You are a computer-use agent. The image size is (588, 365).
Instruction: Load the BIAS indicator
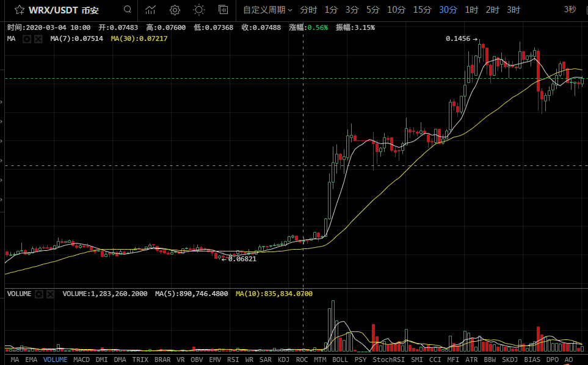click(x=532, y=360)
